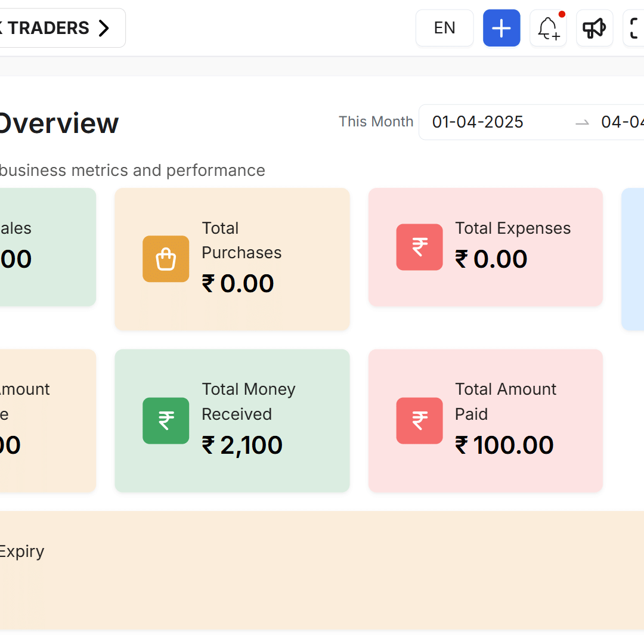Image resolution: width=644 pixels, height=644 pixels.
Task: Click the Overview heading
Action: click(x=58, y=123)
